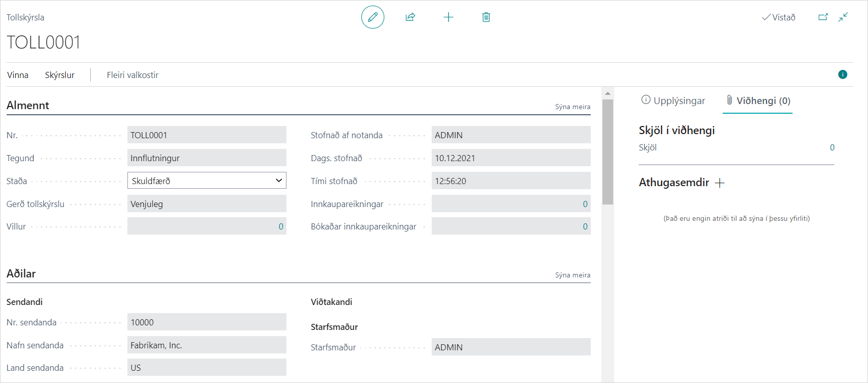Click the pencil edit icon
Image resolution: width=868 pixels, height=383 pixels.
tap(373, 17)
